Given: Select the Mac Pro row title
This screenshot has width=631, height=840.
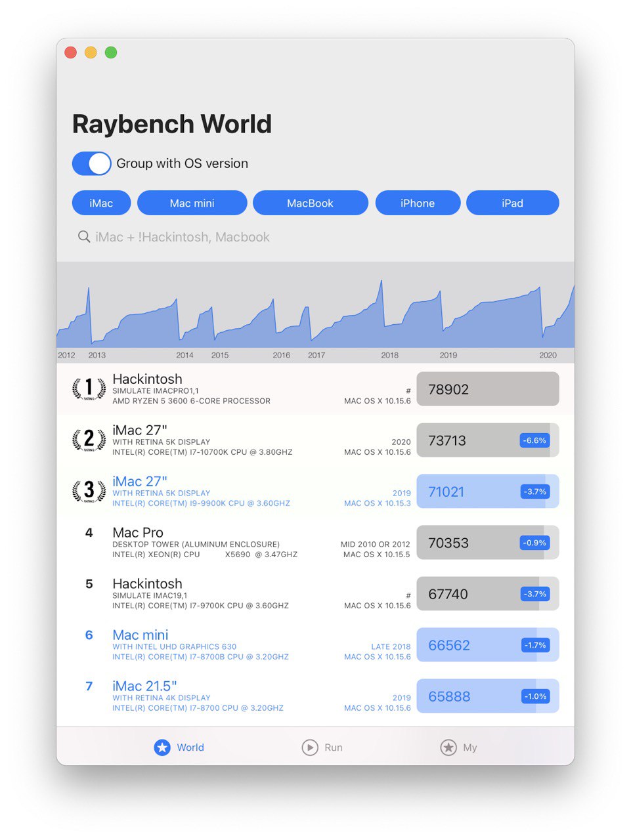Looking at the screenshot, I should (x=138, y=533).
